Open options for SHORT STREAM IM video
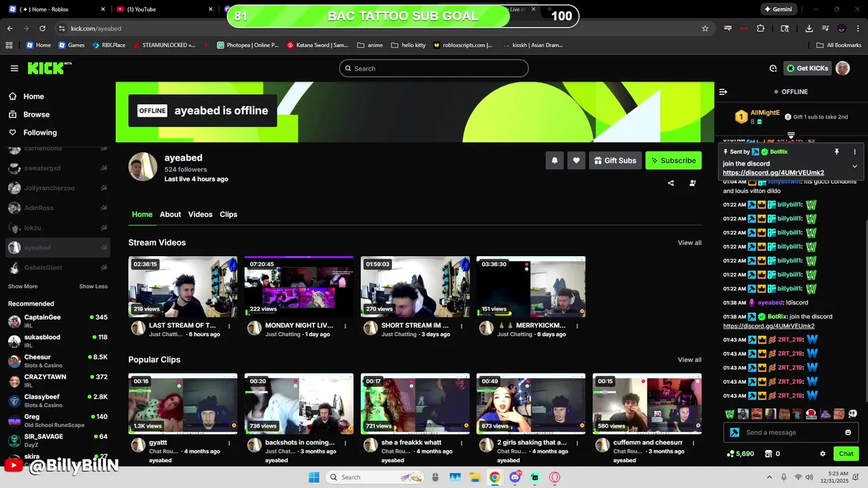Viewport: 868px width, 488px height. pos(461,326)
